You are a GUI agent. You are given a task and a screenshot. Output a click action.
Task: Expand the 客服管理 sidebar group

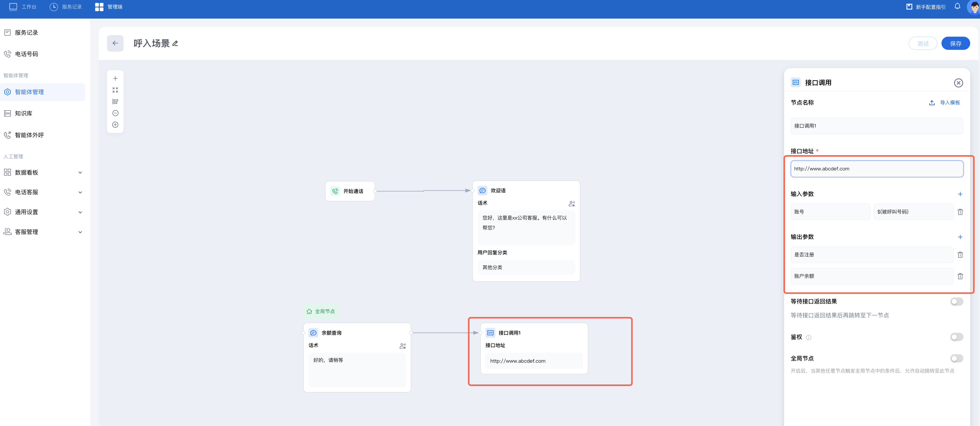coord(43,232)
